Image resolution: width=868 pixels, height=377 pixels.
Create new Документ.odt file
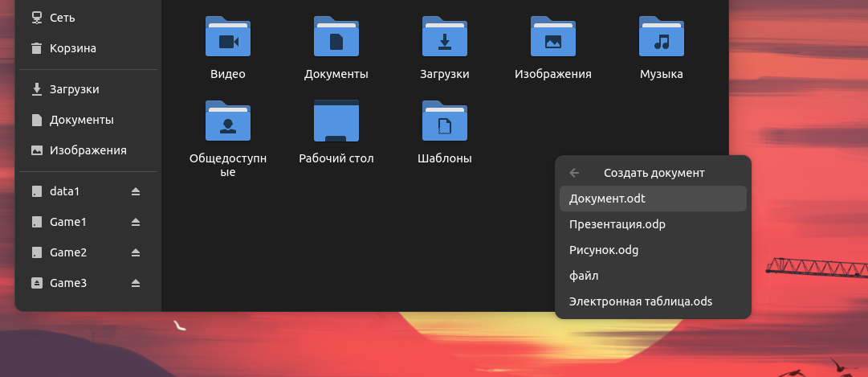pos(654,199)
